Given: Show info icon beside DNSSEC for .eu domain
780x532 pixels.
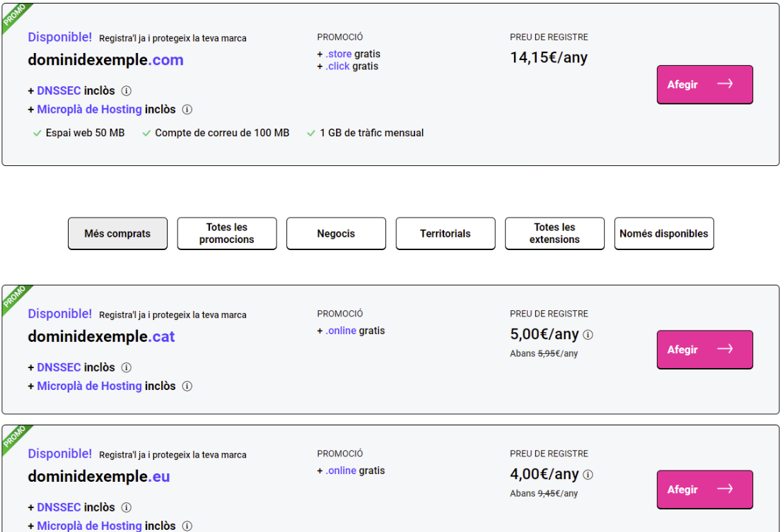Looking at the screenshot, I should pyautogui.click(x=127, y=507).
